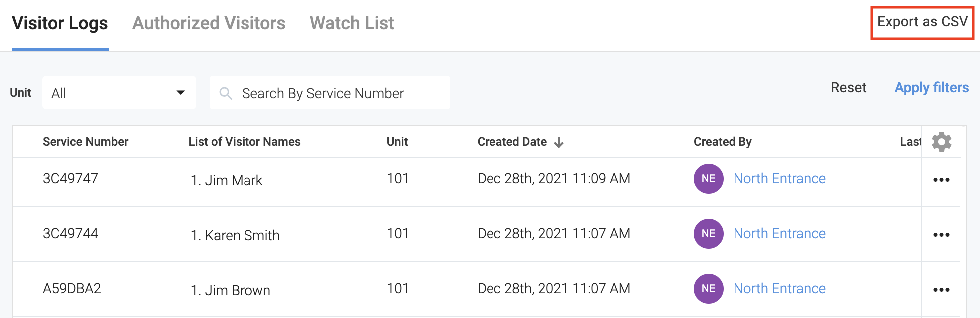Viewport: 980px width, 318px height.
Task: Open North Entrance link for 3C49747
Action: pyautogui.click(x=779, y=179)
